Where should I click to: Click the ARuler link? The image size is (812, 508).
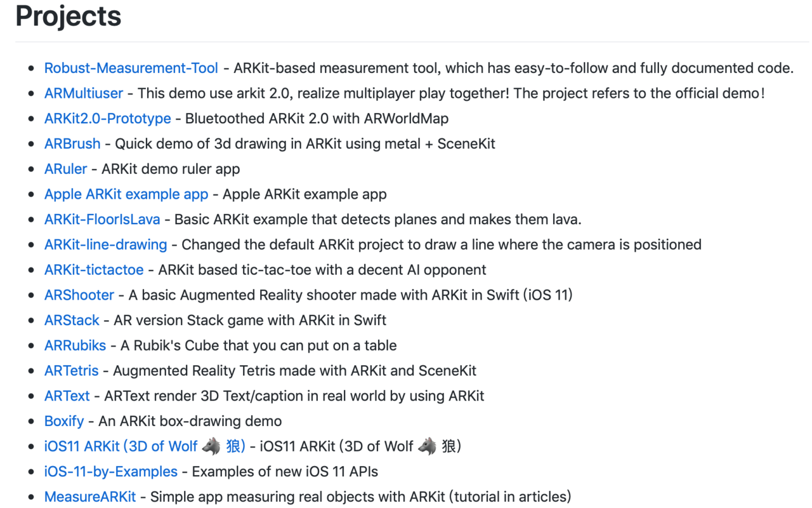66,169
